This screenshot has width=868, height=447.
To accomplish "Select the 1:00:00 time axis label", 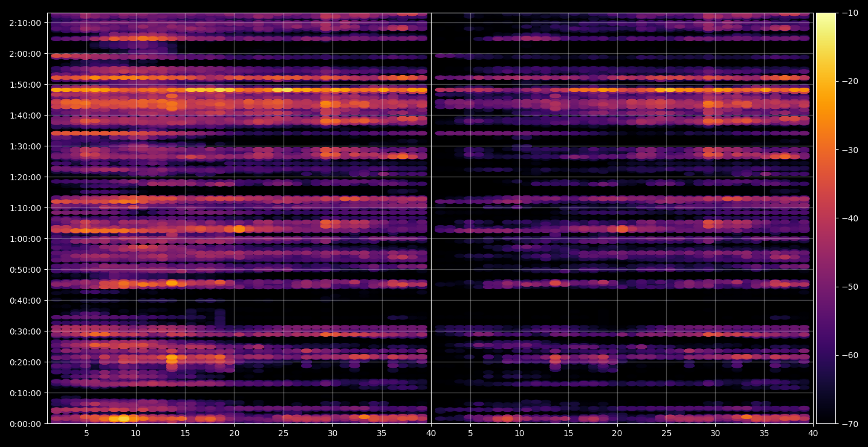I will [x=25, y=239].
